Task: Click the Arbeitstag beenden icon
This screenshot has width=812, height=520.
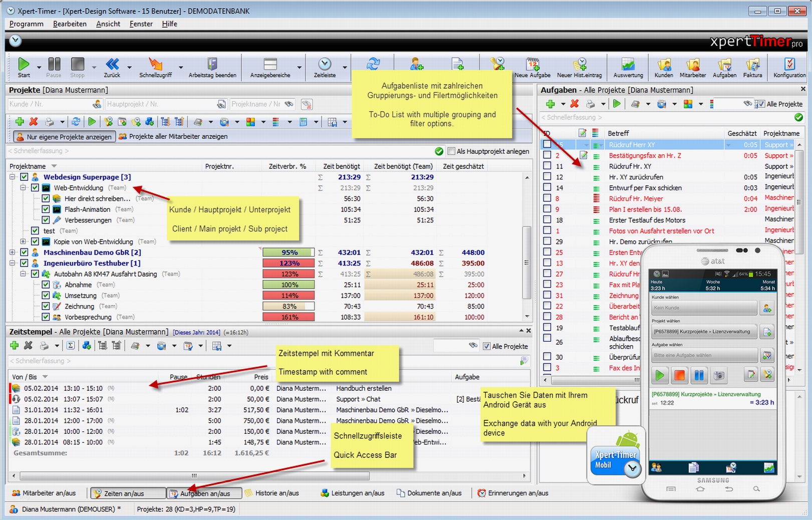Action: click(x=213, y=64)
